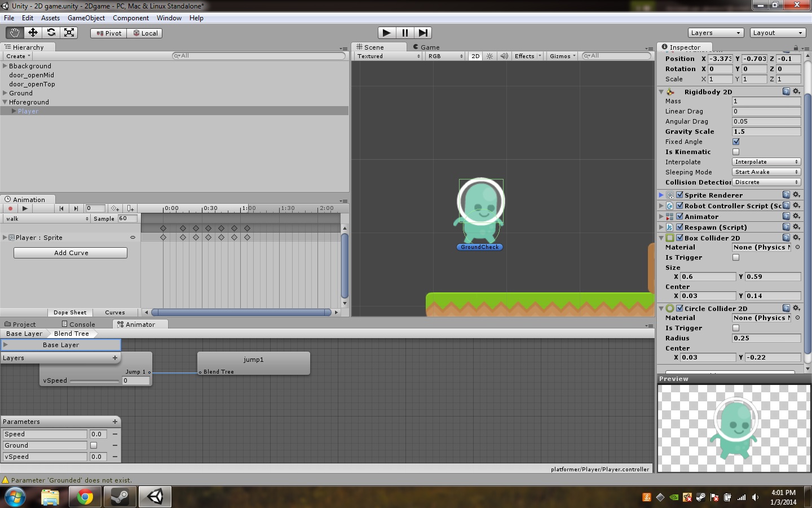This screenshot has width=812, height=508.
Task: Go to previous keyframe in Animation panel
Action: click(61, 208)
